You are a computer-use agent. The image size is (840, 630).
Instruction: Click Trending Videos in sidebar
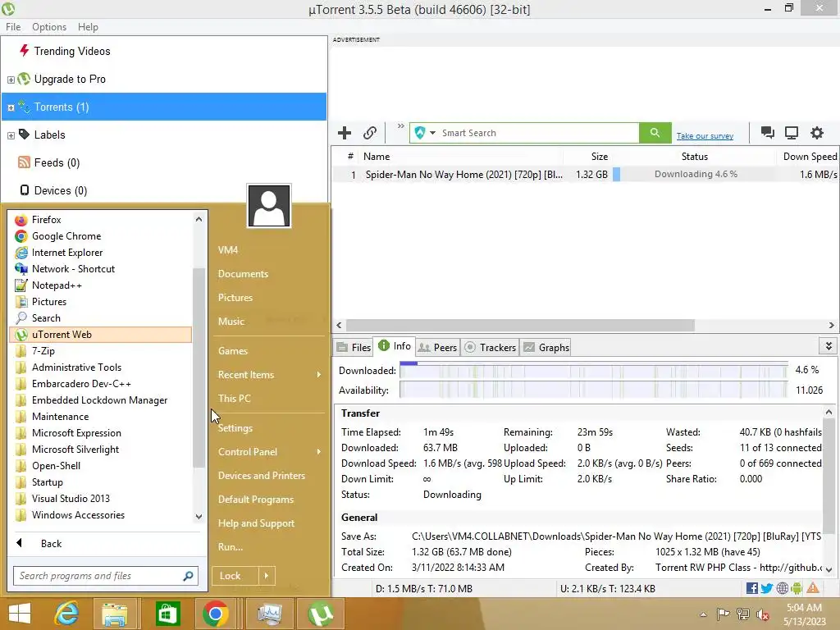(72, 52)
